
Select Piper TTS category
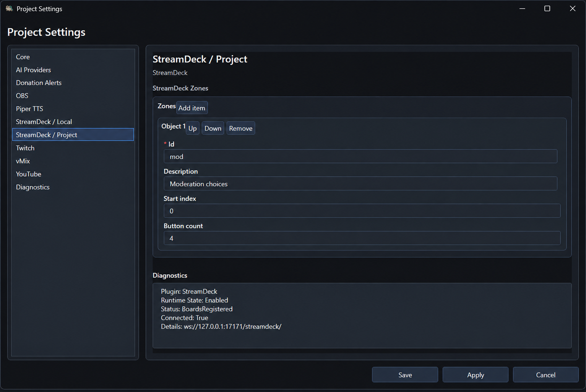click(73, 109)
